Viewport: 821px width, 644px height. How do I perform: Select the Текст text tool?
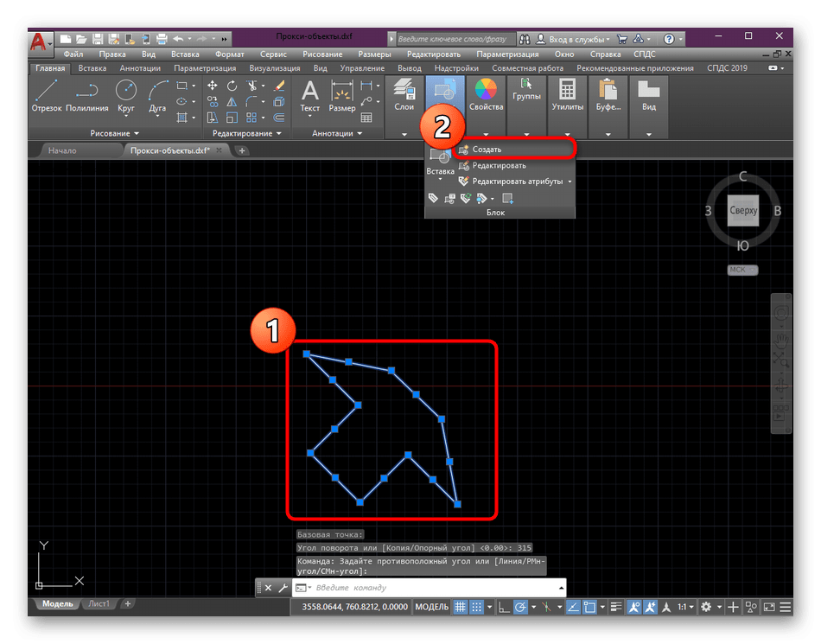click(309, 96)
